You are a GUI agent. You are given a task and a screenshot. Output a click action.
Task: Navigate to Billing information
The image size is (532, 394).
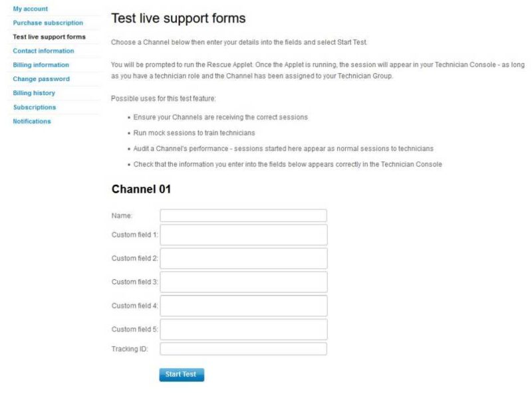tap(41, 64)
